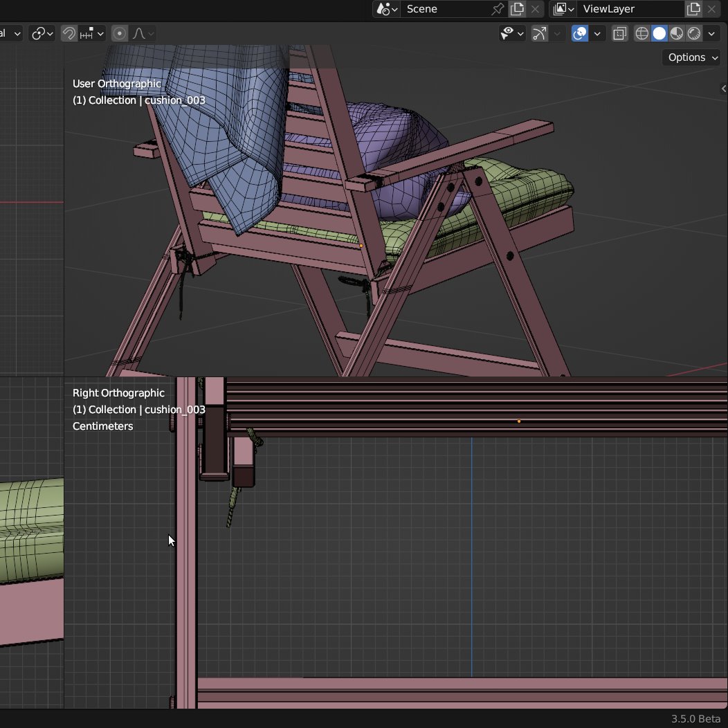This screenshot has height=728, width=728.
Task: Enable the Snapping magnet tool
Action: tap(68, 33)
